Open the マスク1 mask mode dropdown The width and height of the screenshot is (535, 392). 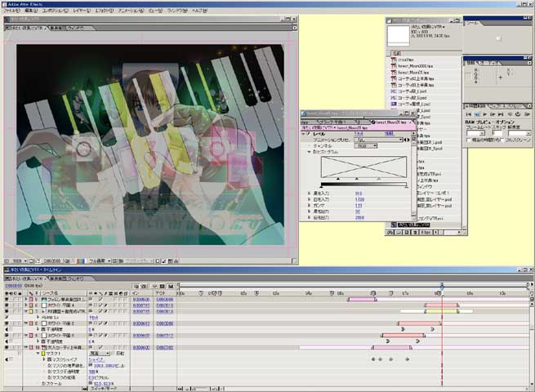tap(100, 354)
